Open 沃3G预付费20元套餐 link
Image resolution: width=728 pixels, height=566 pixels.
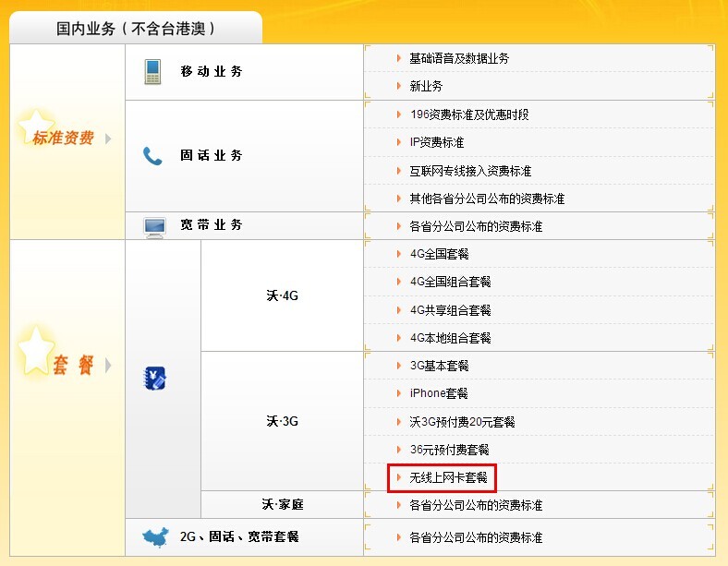[x=462, y=422]
